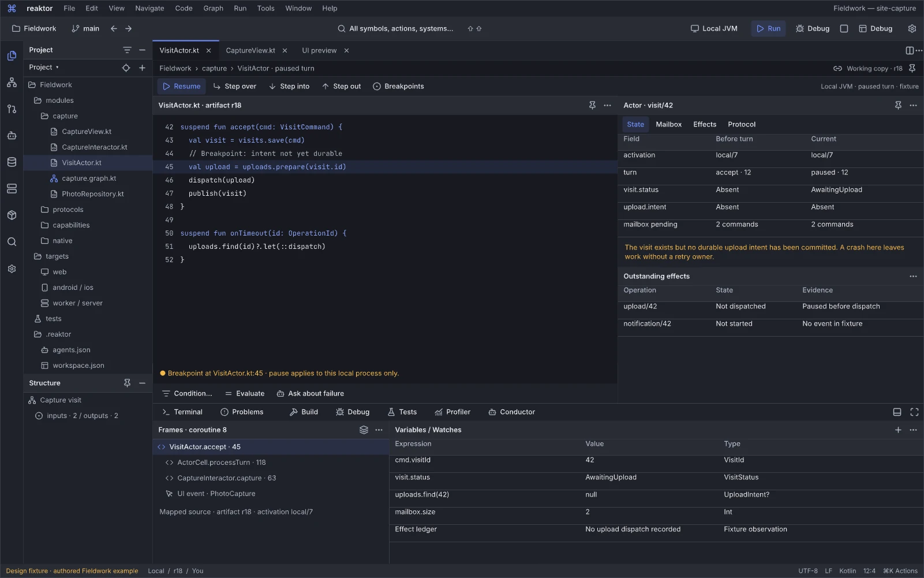Open the database sidebar icon

(12, 162)
